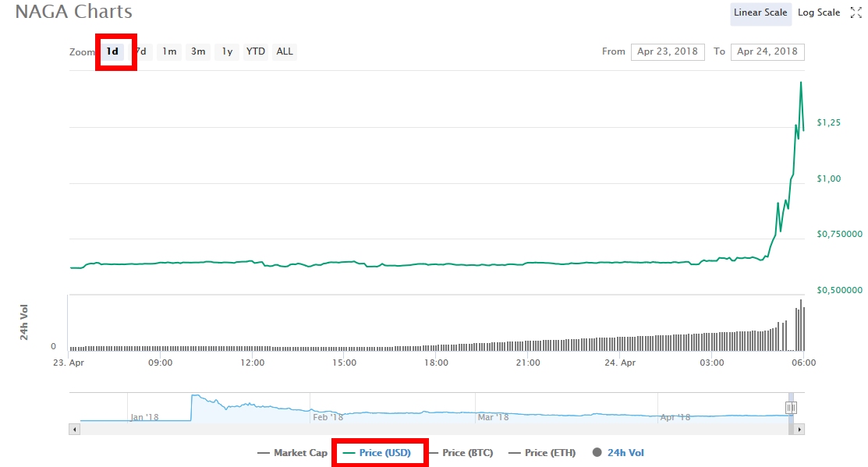Viewport: 868px width, 467px height.
Task: Click the navigator right scroll arrow
Action: coord(799,429)
